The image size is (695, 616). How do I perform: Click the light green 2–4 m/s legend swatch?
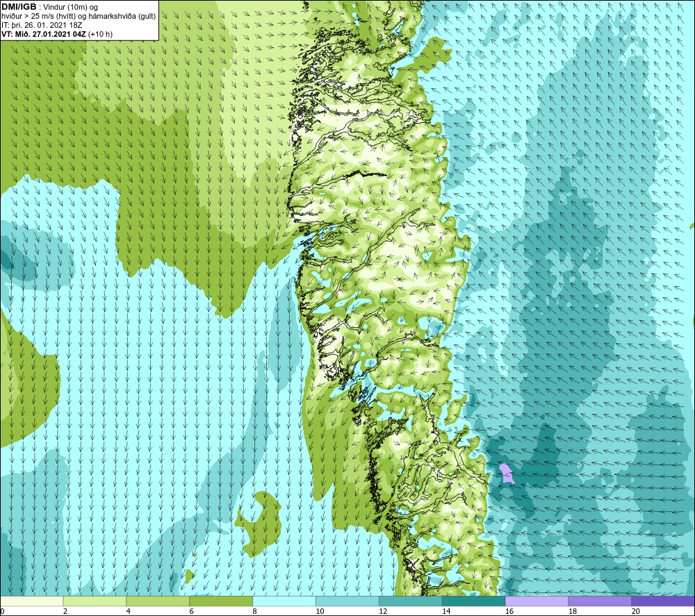[95, 601]
